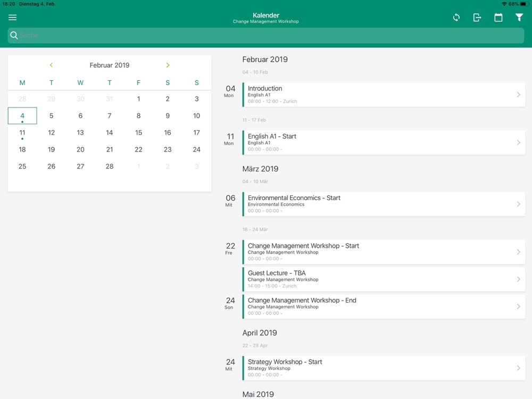Tap the 18 - 24 Mär week label

click(255, 229)
